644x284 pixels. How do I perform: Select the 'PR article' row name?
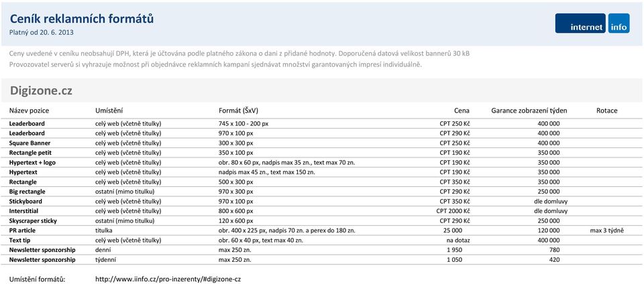click(21, 230)
